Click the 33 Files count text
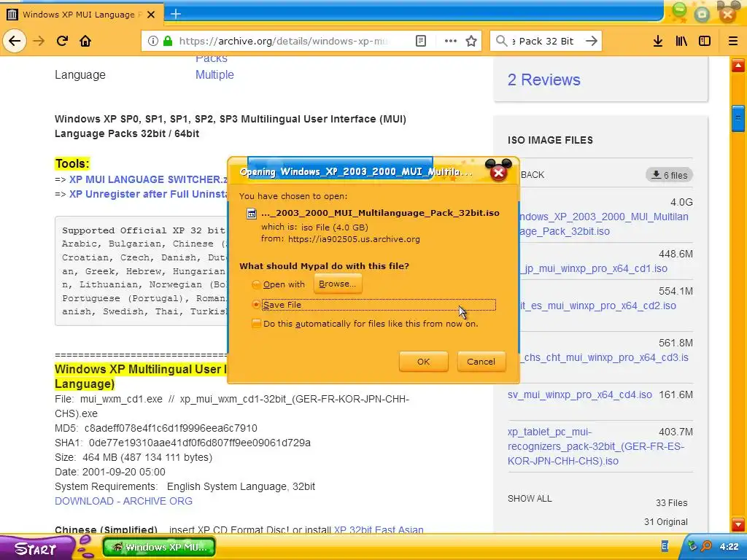 pyautogui.click(x=671, y=503)
